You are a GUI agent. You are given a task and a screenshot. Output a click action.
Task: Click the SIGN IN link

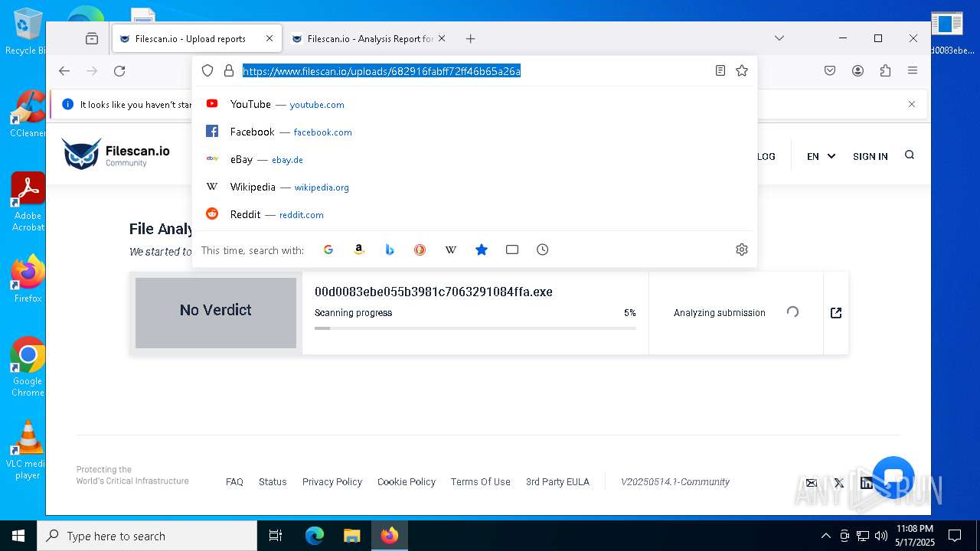(x=871, y=156)
